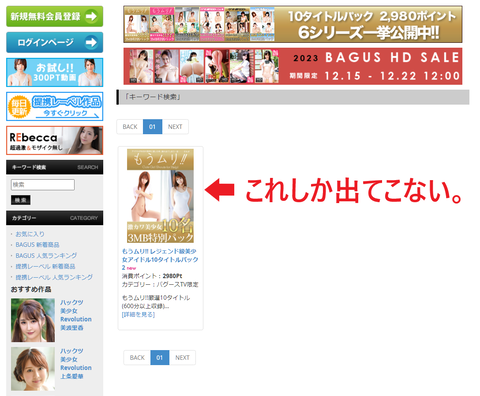Click BACK in the bottom pagination
Viewport: 480px width, 396px height.
click(137, 358)
